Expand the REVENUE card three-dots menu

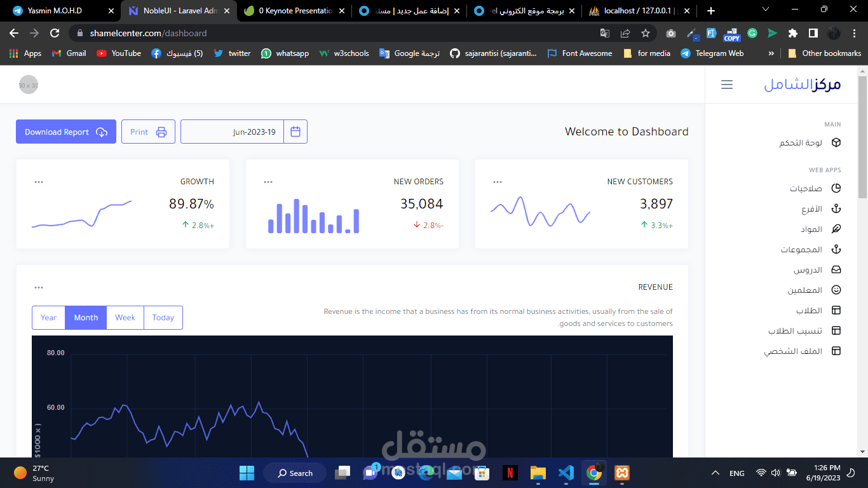point(39,287)
